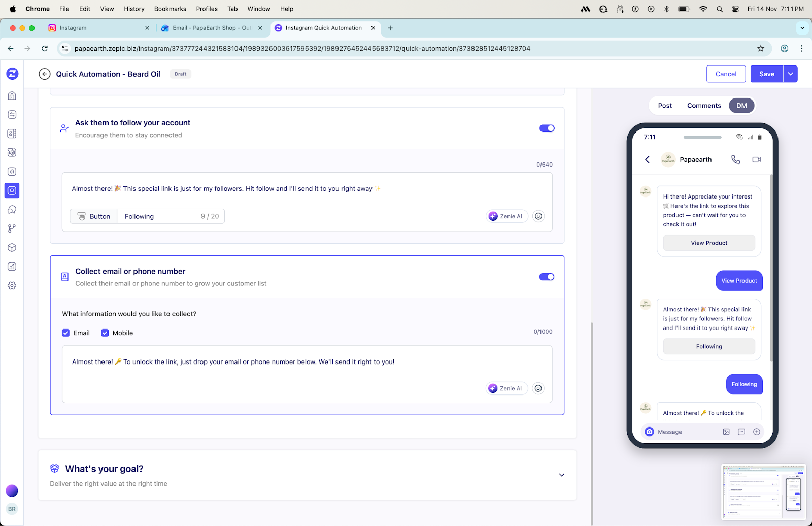Expand Chrome tab search dropdown
812x526 pixels.
[802, 28]
